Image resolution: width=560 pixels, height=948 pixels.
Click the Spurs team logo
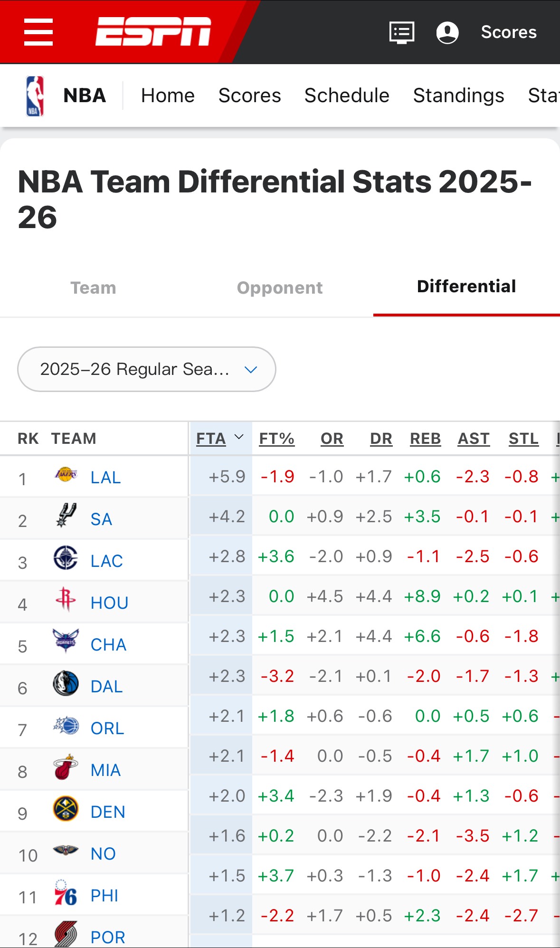[x=66, y=516]
